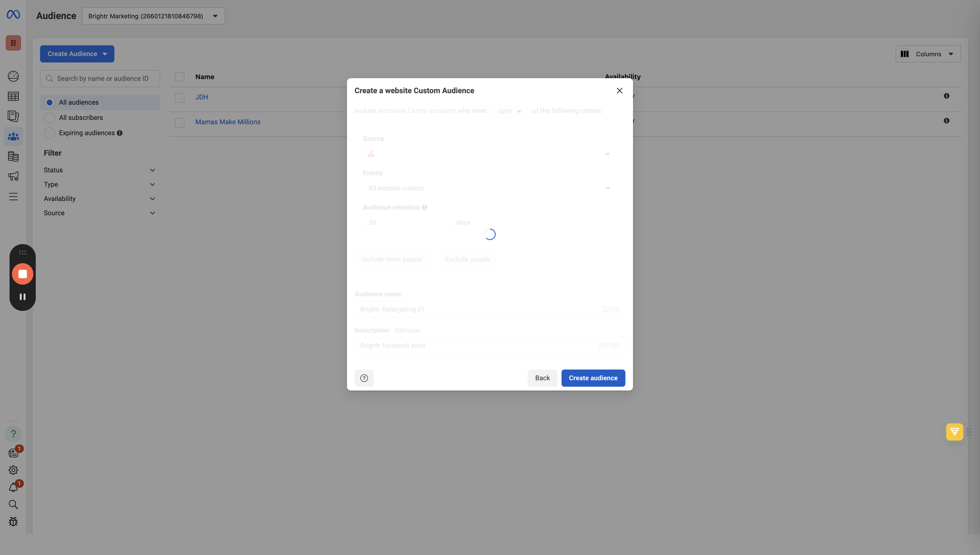Click Exclude people button
Image resolution: width=980 pixels, height=555 pixels.
[x=468, y=259]
